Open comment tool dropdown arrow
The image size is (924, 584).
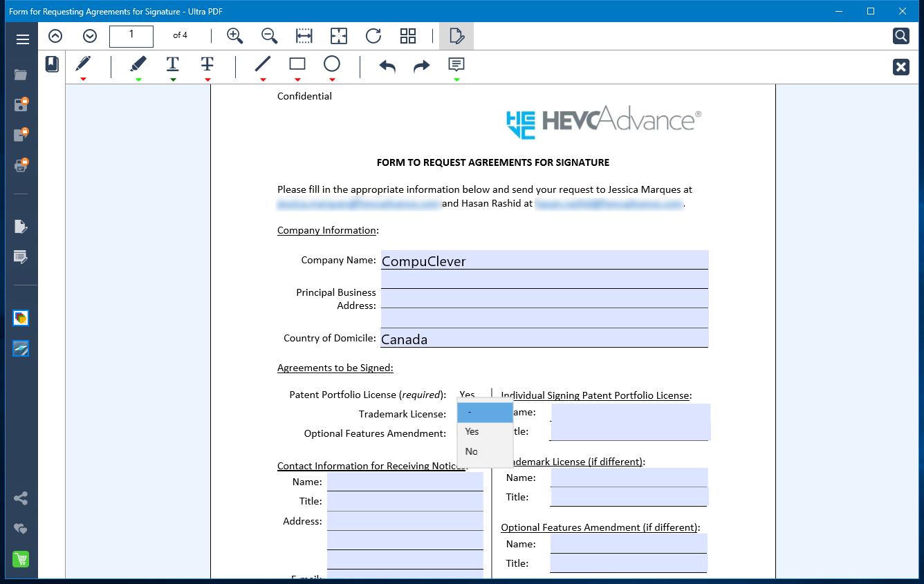coord(456,79)
